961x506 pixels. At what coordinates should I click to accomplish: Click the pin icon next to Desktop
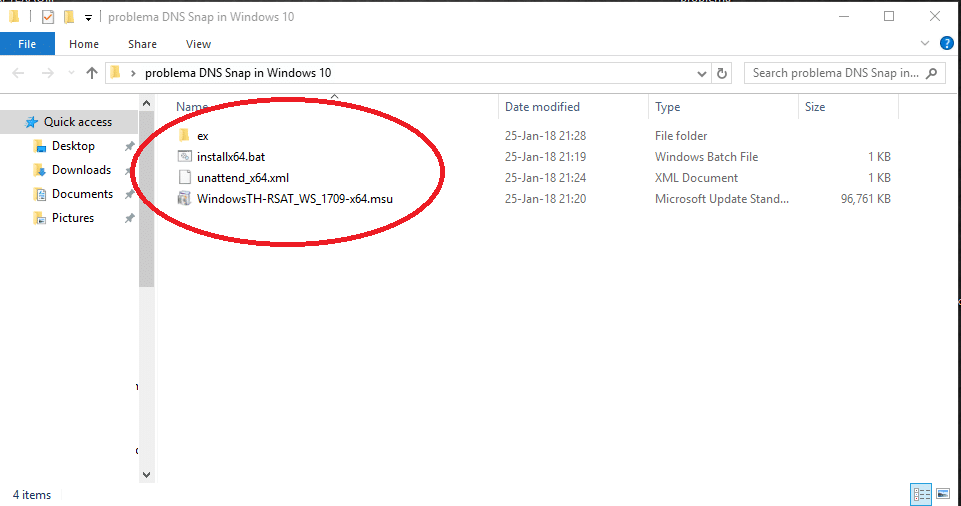[129, 146]
